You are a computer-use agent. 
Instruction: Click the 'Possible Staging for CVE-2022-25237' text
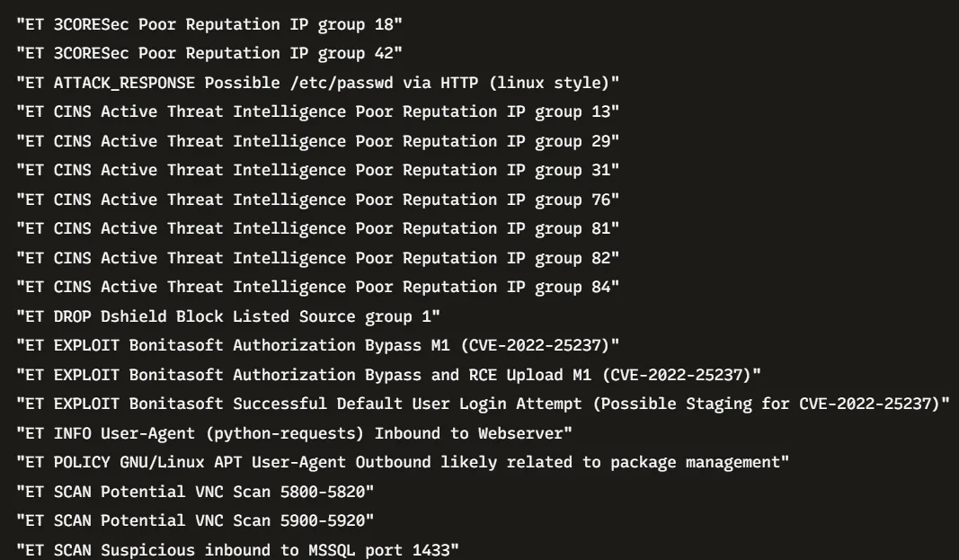775,404
